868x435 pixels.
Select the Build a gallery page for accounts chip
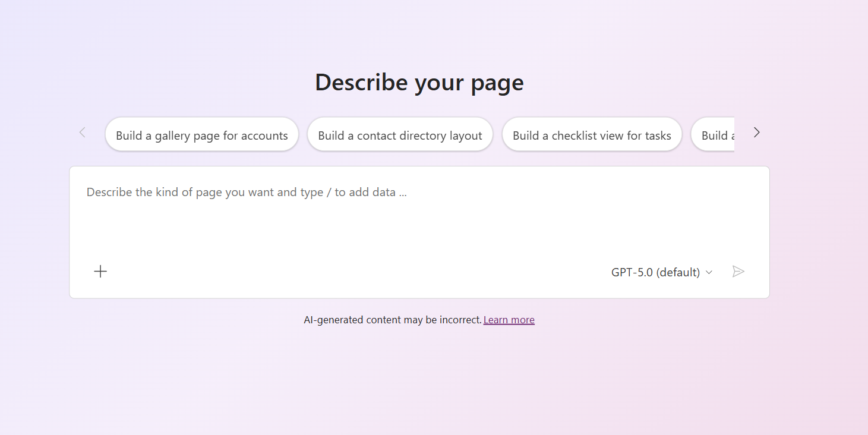201,134
